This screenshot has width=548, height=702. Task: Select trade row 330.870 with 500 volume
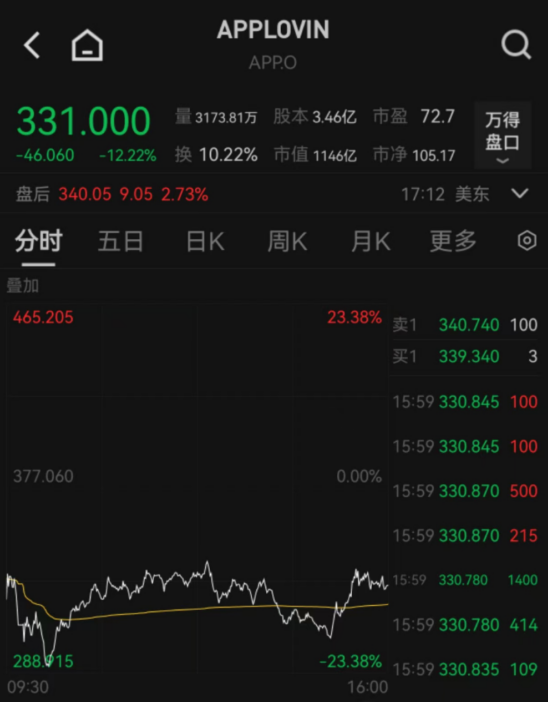point(465,491)
